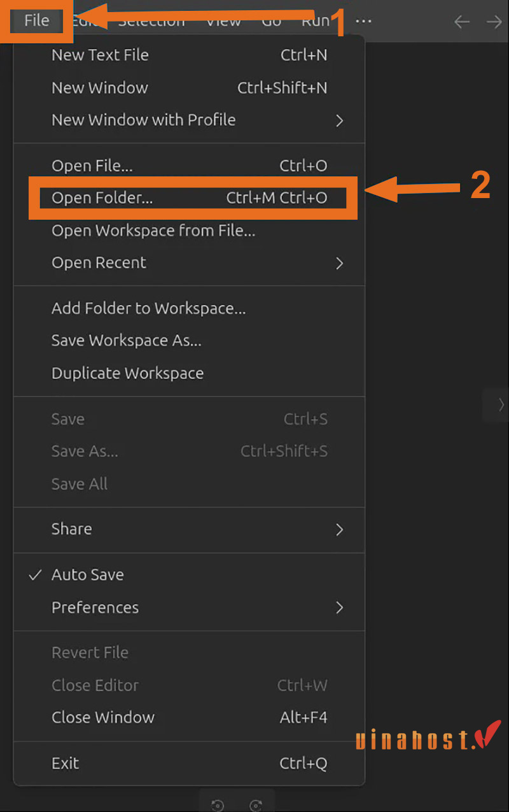Click the three-dot overflow menu icon
This screenshot has width=509, height=812.
tap(363, 21)
